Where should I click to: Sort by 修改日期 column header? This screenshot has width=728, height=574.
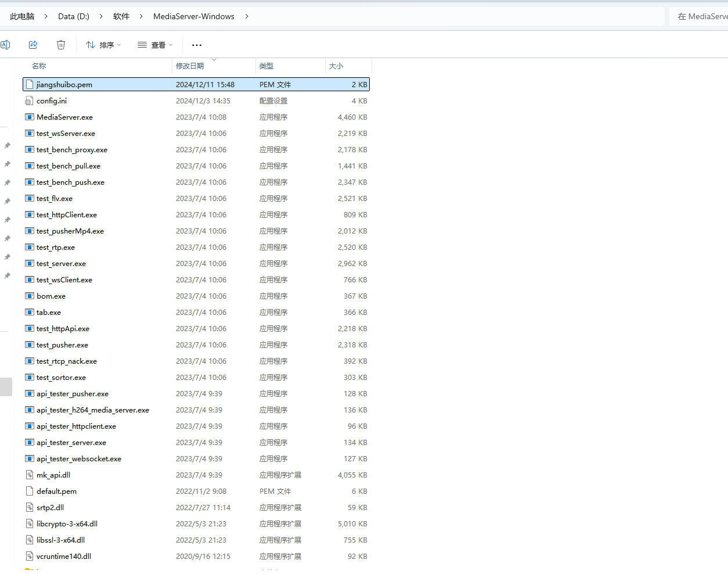tap(190, 66)
